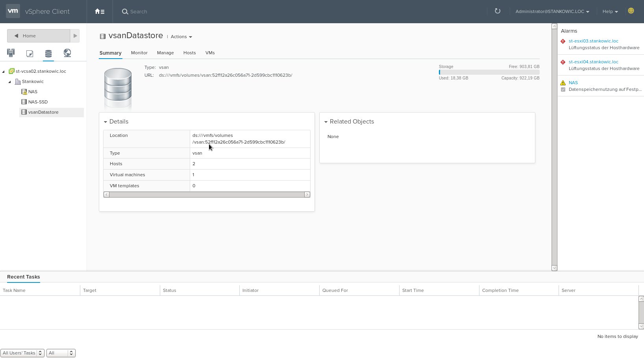The height and width of the screenshot is (358, 644).
Task: Open the NAS alarm link
Action: pos(573,83)
